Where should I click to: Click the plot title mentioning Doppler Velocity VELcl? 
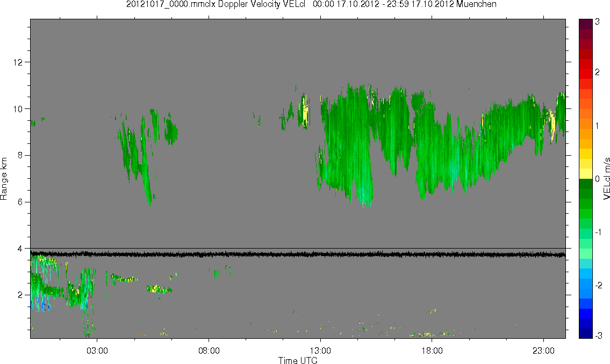tap(311, 4)
